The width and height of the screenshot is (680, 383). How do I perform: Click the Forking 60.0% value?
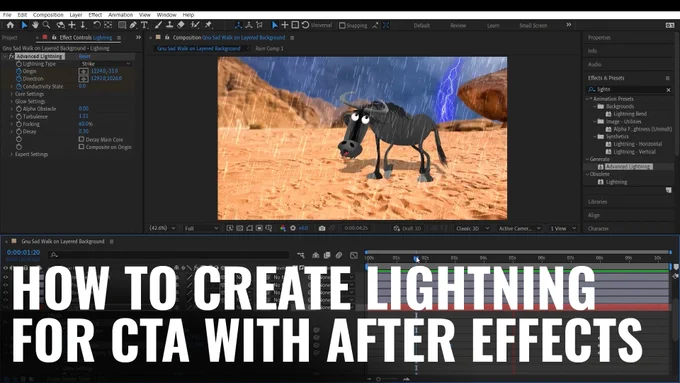[86, 124]
